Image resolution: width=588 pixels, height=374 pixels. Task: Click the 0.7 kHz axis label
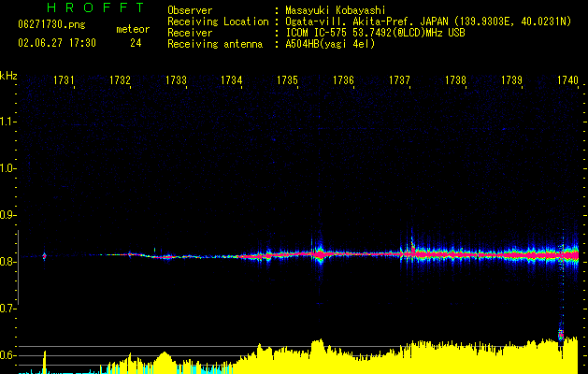pos(7,309)
